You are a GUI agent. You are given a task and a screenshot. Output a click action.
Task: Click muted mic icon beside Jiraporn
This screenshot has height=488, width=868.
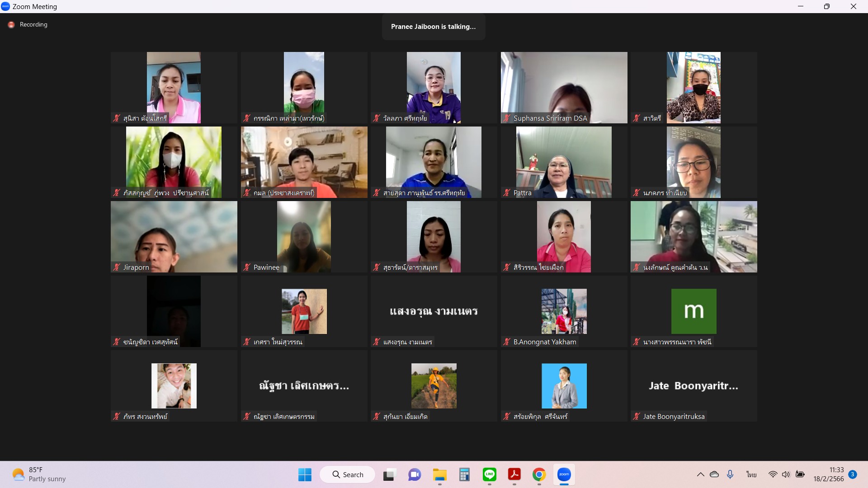click(x=117, y=267)
